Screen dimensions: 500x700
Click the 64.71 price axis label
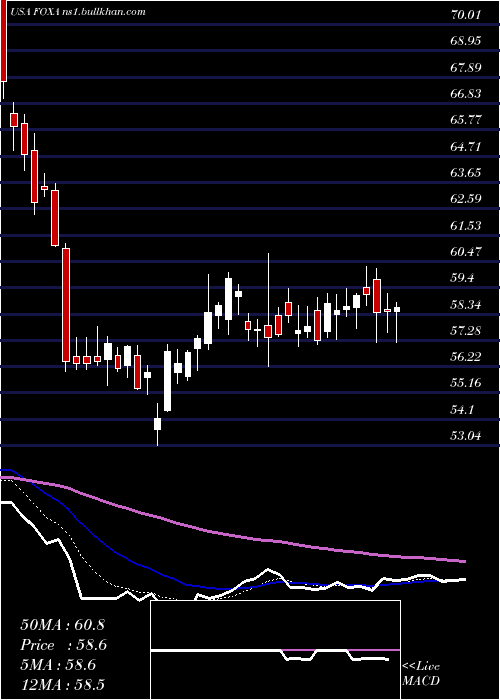point(466,146)
